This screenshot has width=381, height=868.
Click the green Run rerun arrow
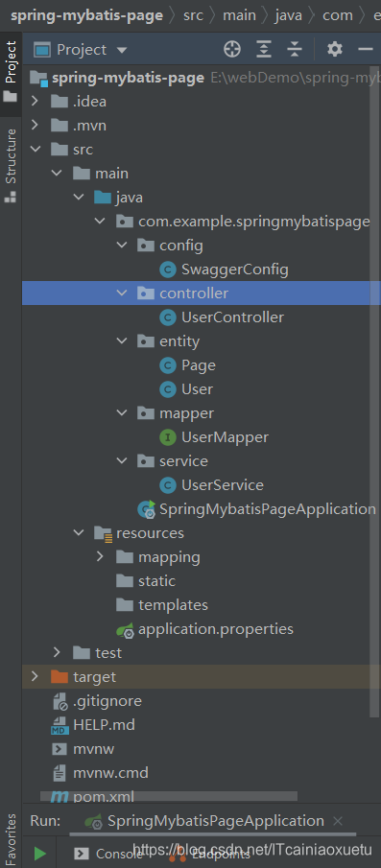click(x=40, y=853)
